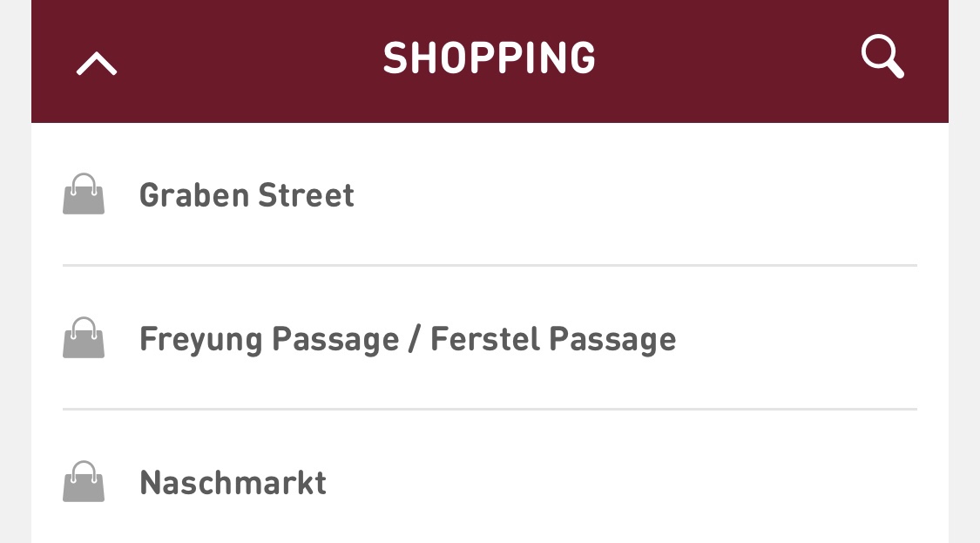Tap the shopping bag icon beside Graben Street
Viewport: 980px width, 543px height.
point(84,193)
